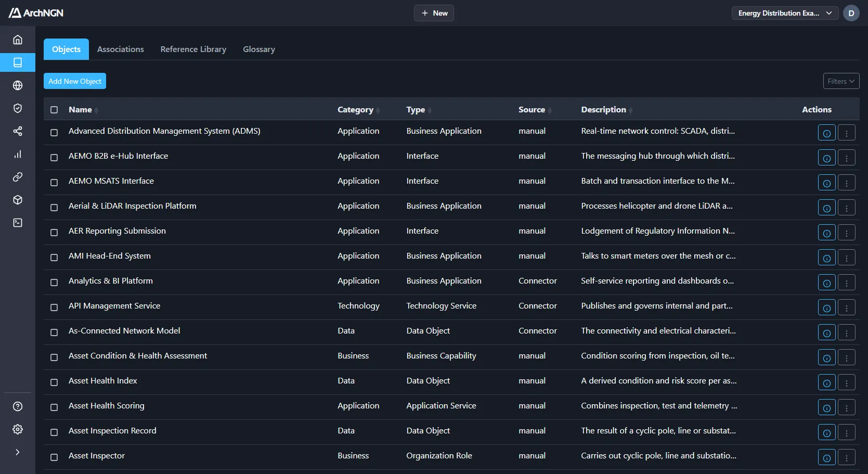Click the ArchNGN logo
The width and height of the screenshot is (868, 474).
36,13
